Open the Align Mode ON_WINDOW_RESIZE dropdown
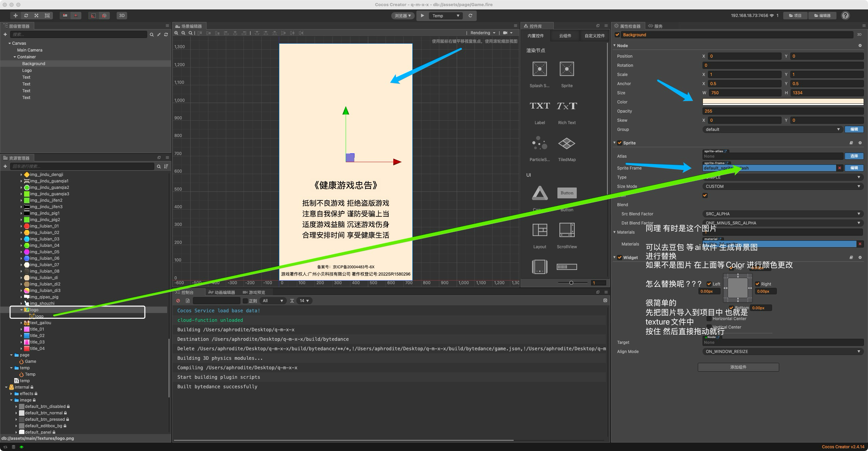Viewport: 868px width, 451px height. [x=783, y=352]
